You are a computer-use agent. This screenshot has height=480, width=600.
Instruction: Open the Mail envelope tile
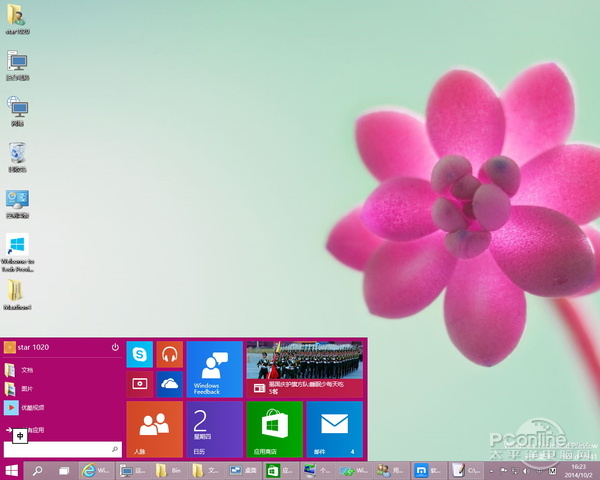[334, 429]
